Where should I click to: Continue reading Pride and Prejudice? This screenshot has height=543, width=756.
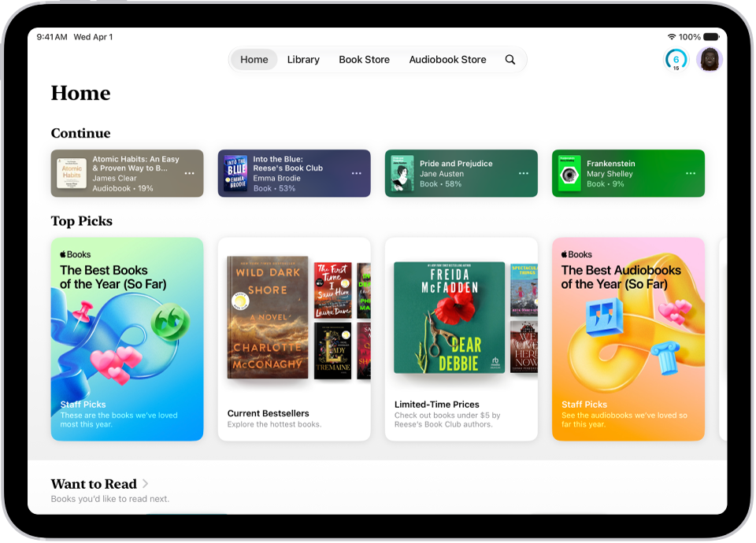461,173
